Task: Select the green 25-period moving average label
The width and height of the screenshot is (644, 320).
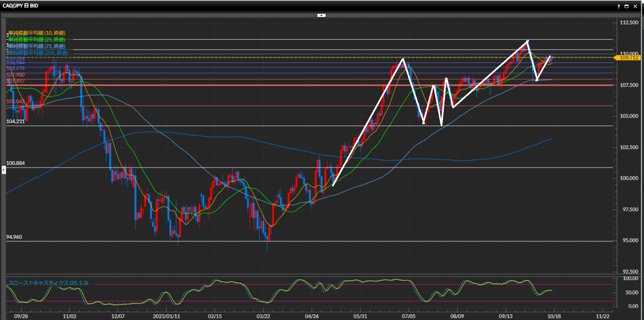Action: tap(37, 40)
